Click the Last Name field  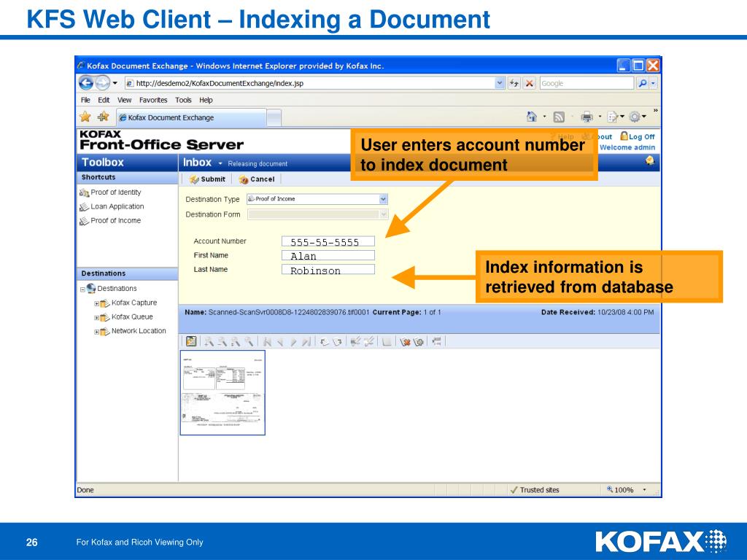tap(328, 270)
